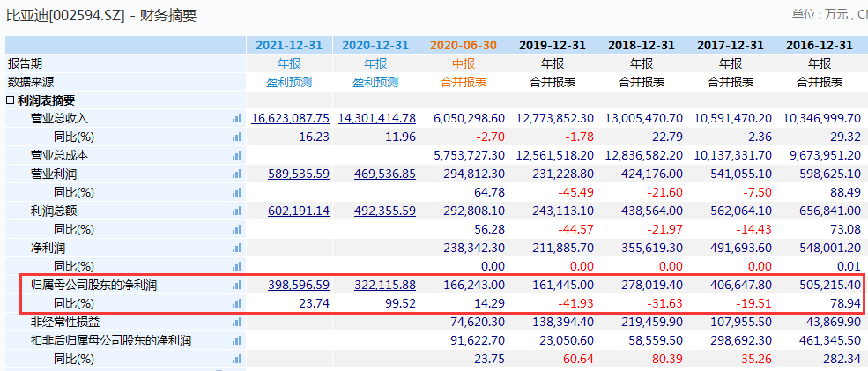This screenshot has width=868, height=371.
Task: Click cell value 13,005,470.70
Action: 643,118
